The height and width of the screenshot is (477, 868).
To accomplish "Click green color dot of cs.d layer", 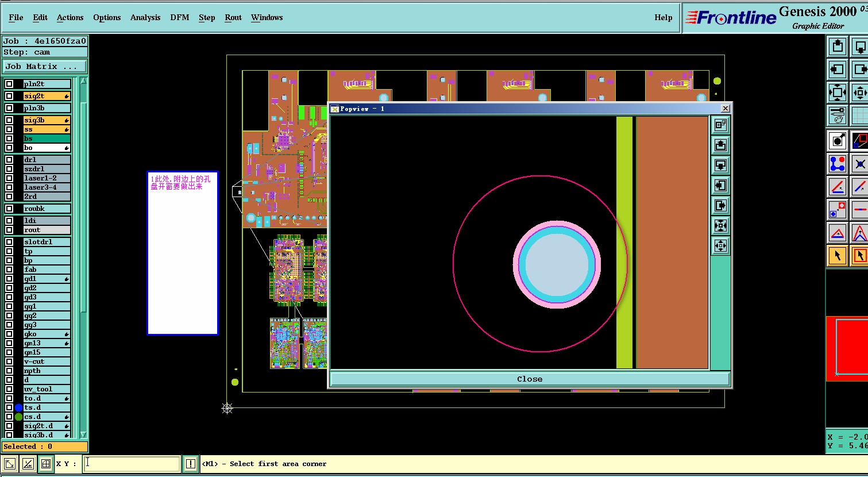I will tap(18, 417).
